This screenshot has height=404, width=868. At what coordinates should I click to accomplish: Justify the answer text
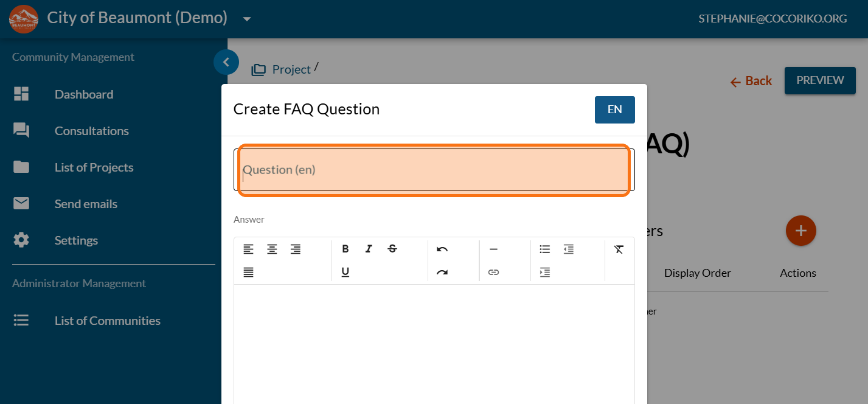click(x=248, y=272)
